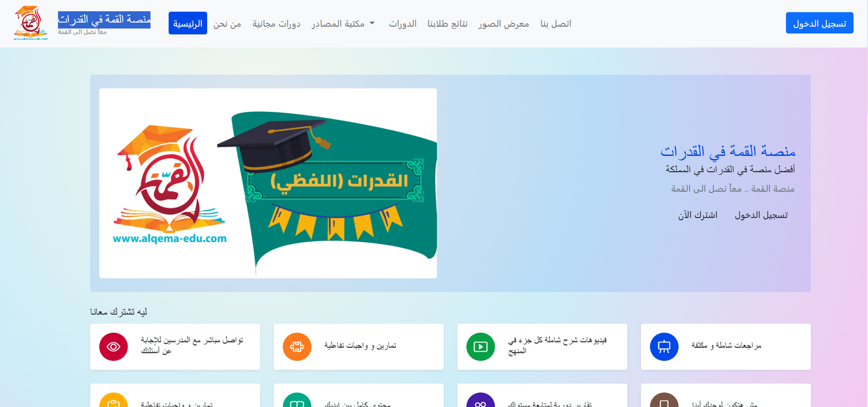Select نتائج طلابنا in navigation
This screenshot has width=868, height=407.
(x=448, y=23)
